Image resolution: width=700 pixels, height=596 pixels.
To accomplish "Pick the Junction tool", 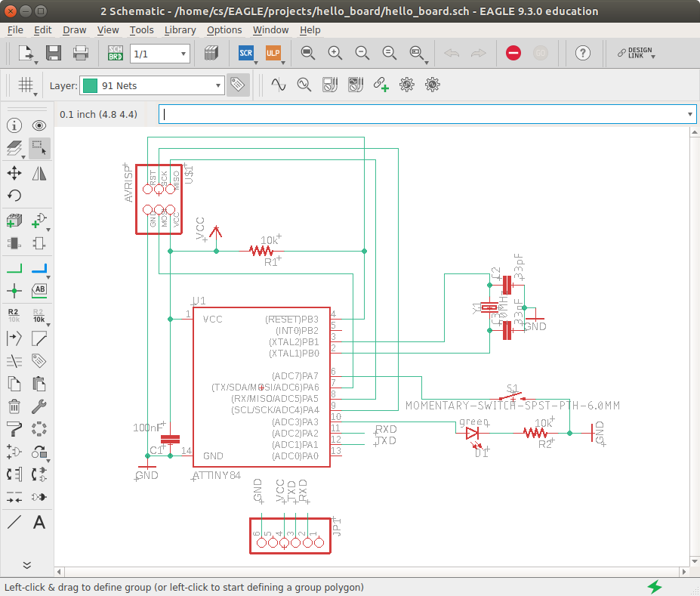I will click(14, 291).
